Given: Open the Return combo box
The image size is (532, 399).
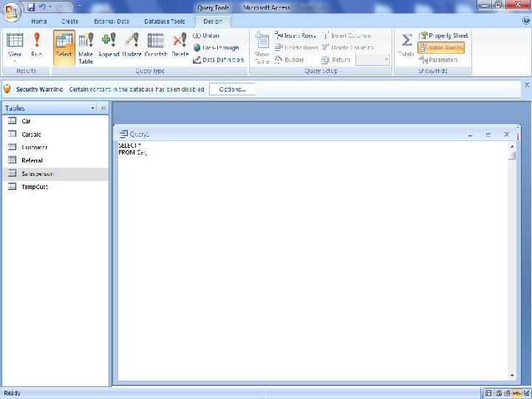Looking at the screenshot, I should (372, 60).
